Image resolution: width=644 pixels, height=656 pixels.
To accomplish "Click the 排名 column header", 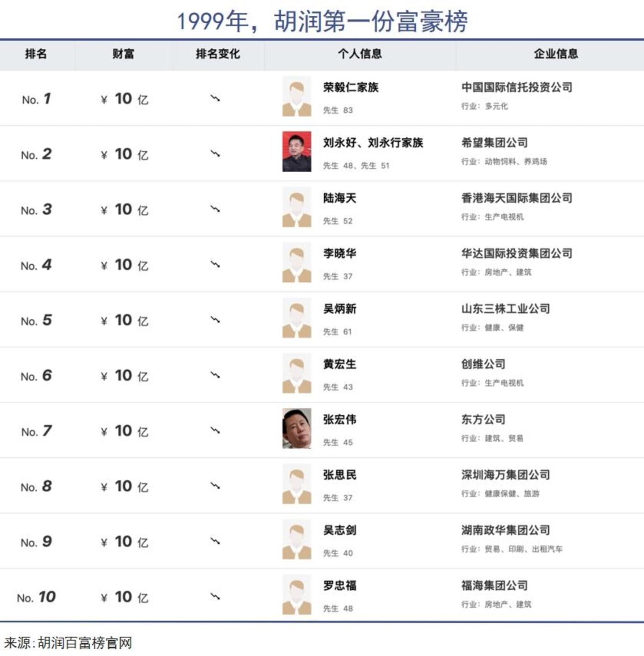I will (x=36, y=54).
